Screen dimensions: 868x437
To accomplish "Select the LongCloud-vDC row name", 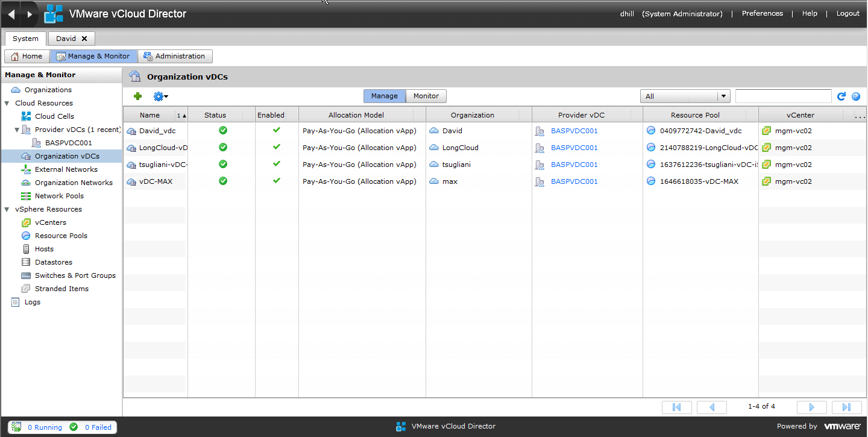I will 163,148.
